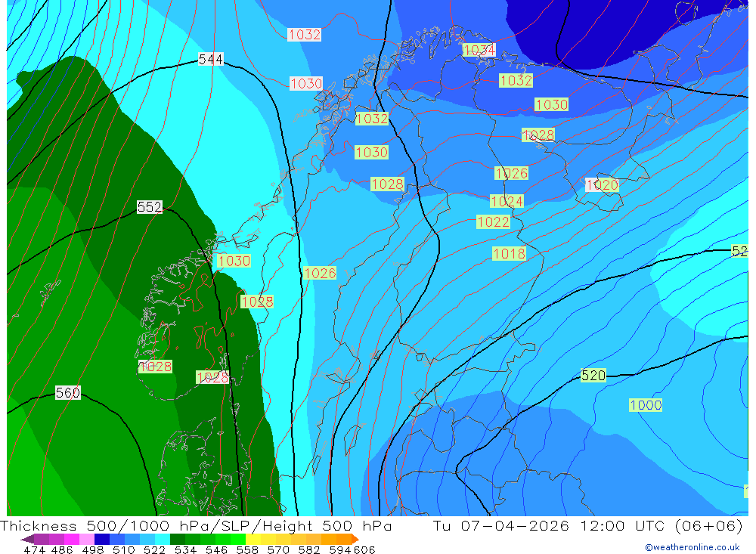Image resolution: width=756 pixels, height=554 pixels.
Task: Click the 1024 isobar label
Action: click(x=507, y=201)
